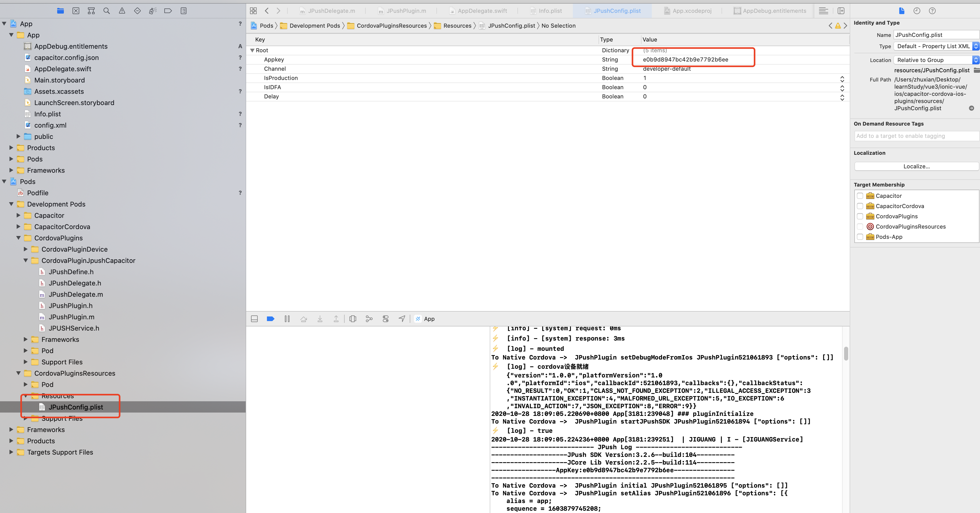Image resolution: width=980 pixels, height=513 pixels.
Task: Change IsProduction boolean value stepper
Action: [x=842, y=79]
